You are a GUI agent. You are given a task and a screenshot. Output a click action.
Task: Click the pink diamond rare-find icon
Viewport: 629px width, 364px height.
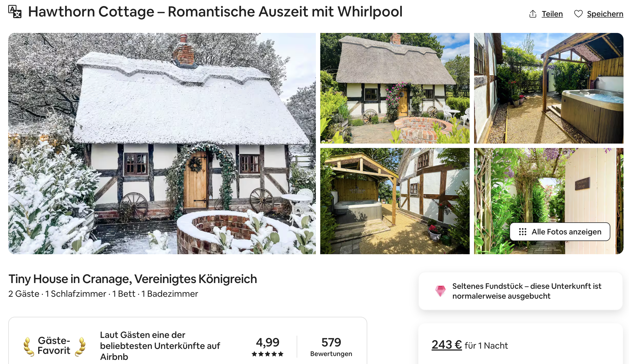point(440,291)
